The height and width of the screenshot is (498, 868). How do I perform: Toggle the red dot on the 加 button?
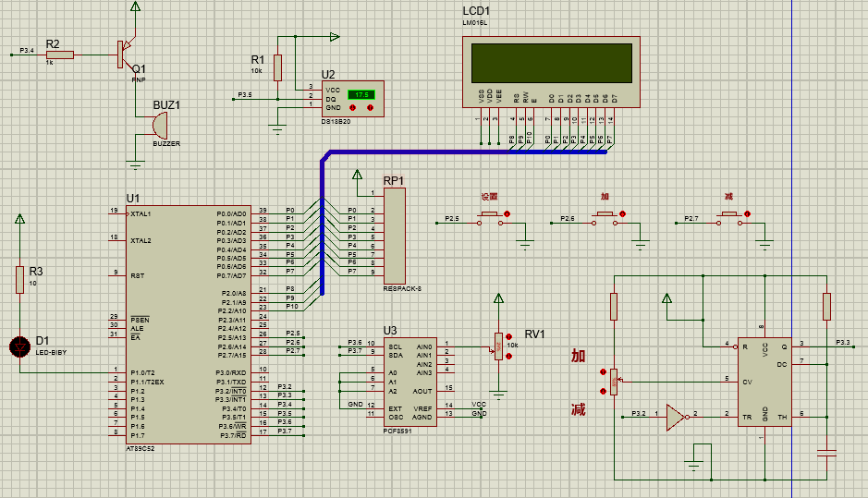click(622, 214)
